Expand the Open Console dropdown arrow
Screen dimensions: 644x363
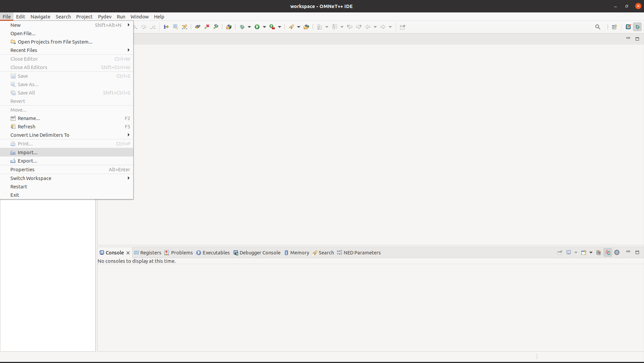click(591, 252)
